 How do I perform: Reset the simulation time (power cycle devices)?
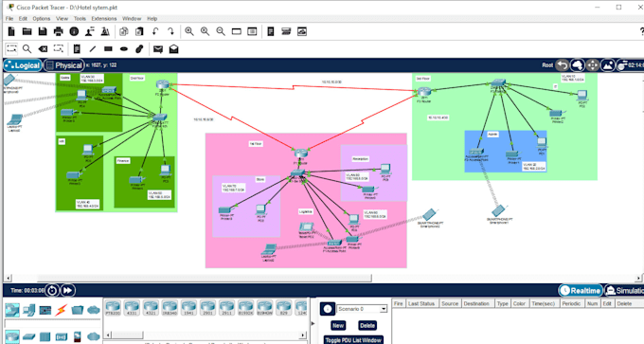(x=52, y=291)
